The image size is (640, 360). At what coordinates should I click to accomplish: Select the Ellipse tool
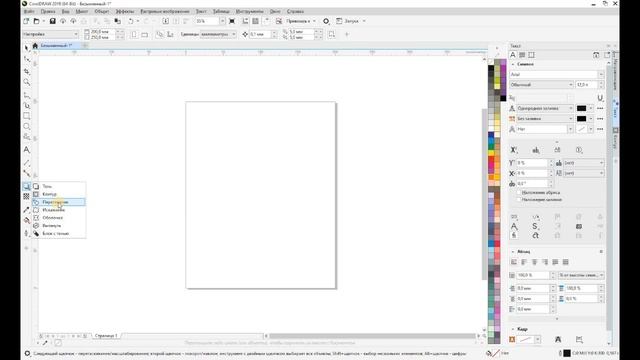(27, 127)
